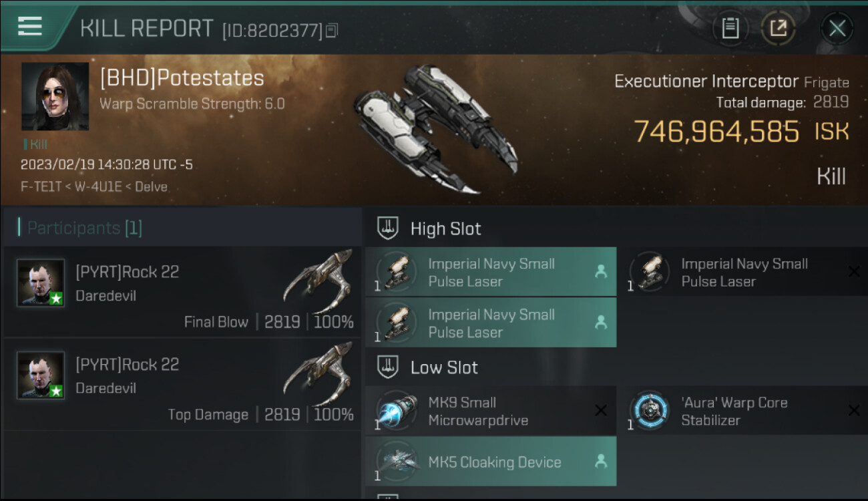The width and height of the screenshot is (868, 501).
Task: Share the kill report externally
Action: pyautogui.click(x=779, y=28)
